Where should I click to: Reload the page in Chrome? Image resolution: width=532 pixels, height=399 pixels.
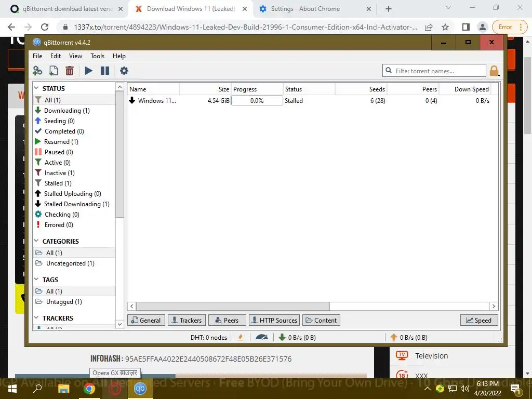45,27
